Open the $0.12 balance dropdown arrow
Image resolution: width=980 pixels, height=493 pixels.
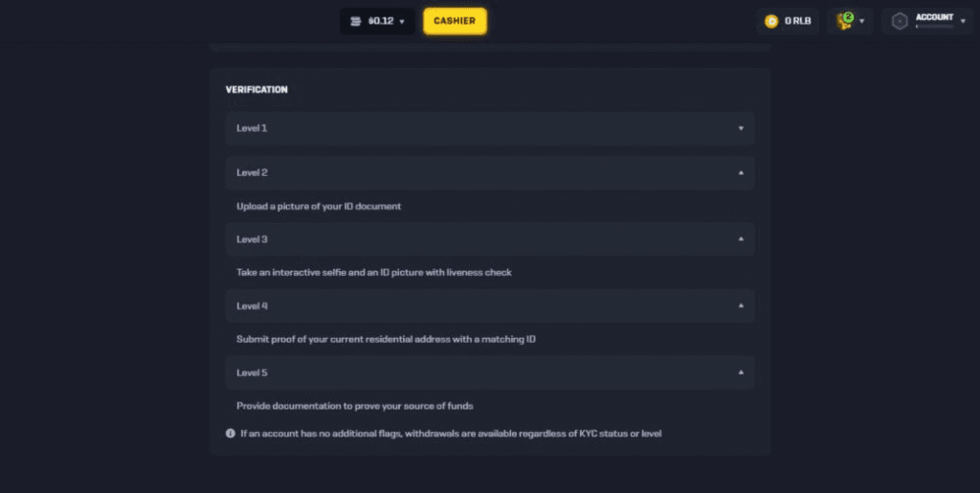(x=402, y=21)
